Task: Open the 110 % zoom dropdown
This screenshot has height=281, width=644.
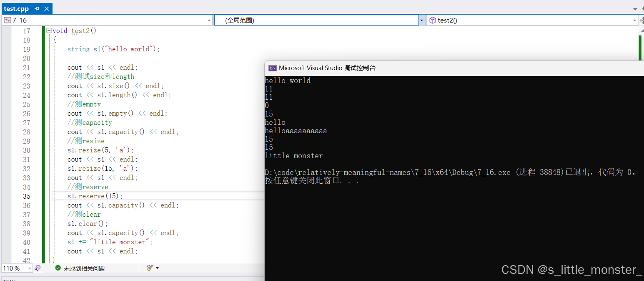Action: click(x=17, y=268)
